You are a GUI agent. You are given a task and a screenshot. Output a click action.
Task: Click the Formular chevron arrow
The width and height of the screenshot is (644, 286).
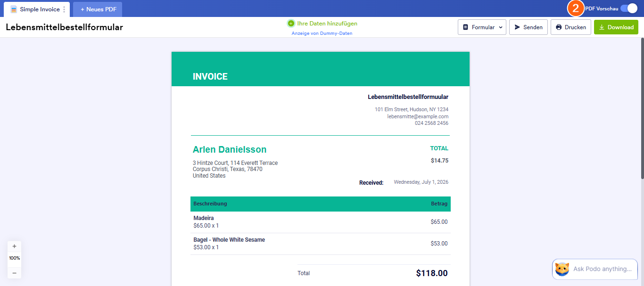pyautogui.click(x=501, y=27)
